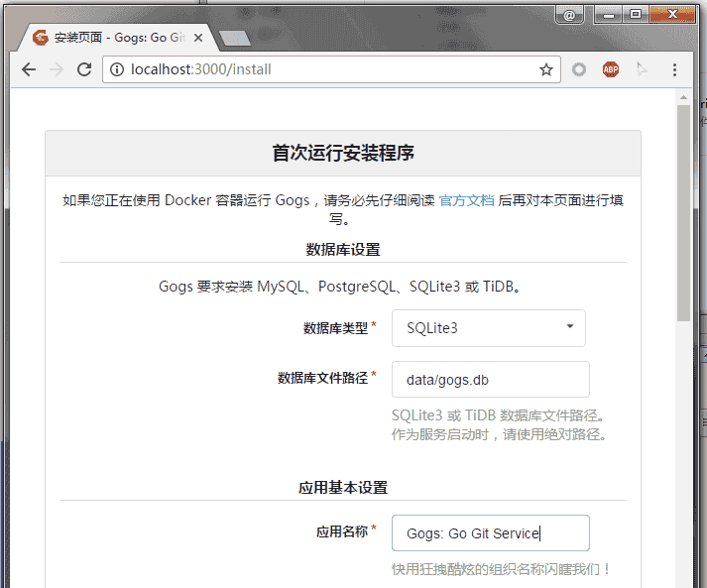Open the 官方文档 link
Image resolution: width=707 pixels, height=588 pixels.
click(x=467, y=200)
